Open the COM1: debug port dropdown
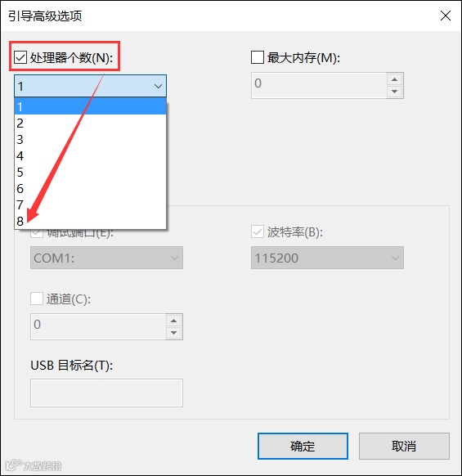The width and height of the screenshot is (462, 476). [106, 258]
